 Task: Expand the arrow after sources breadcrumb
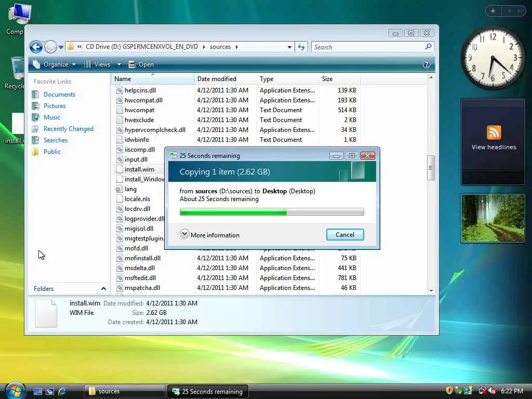237,47
